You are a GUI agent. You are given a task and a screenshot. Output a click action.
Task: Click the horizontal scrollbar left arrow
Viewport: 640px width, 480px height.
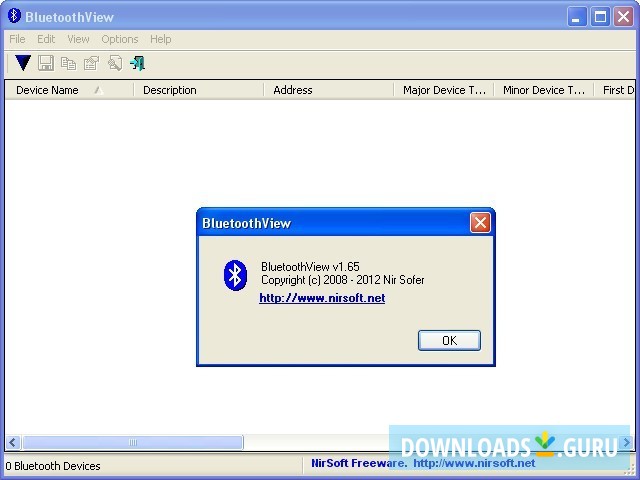pyautogui.click(x=13, y=442)
